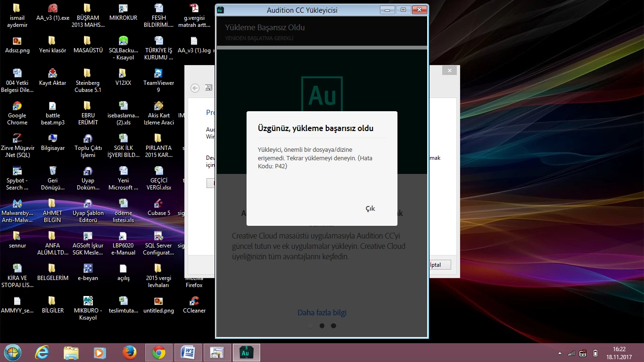The image size is (644, 362).
Task: Select the Toplu Çıktı İşlemi shortcut
Action: (x=88, y=146)
